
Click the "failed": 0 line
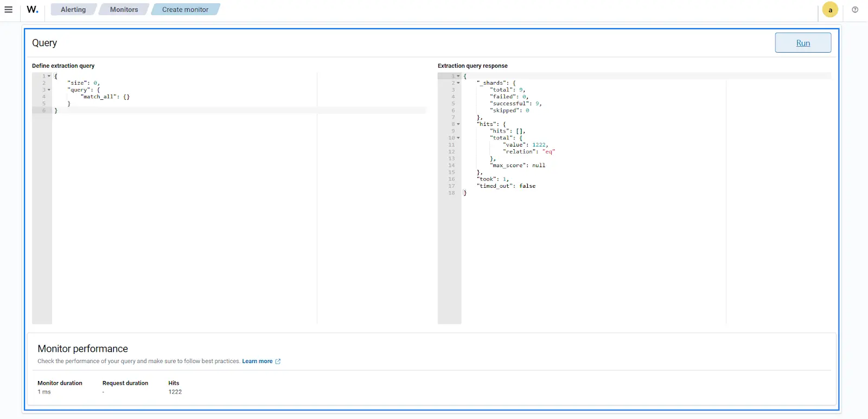point(509,97)
